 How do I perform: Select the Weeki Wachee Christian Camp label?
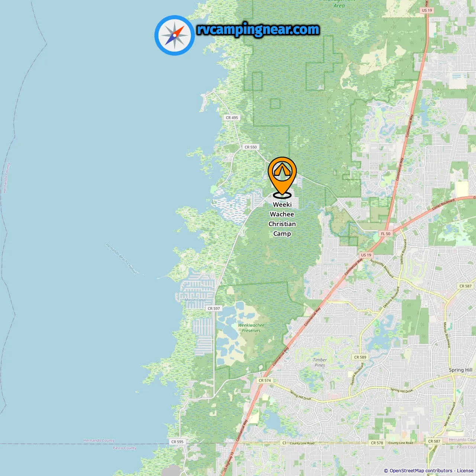(282, 219)
